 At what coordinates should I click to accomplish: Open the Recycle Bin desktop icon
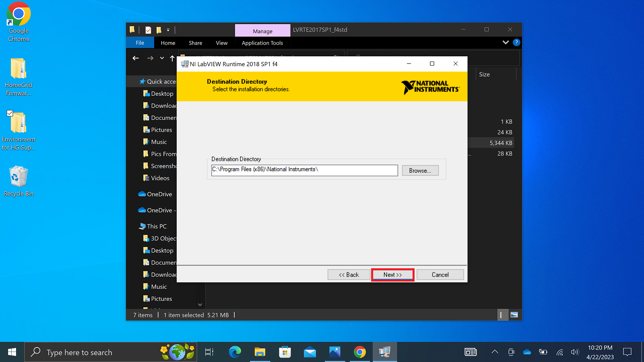[19, 181]
